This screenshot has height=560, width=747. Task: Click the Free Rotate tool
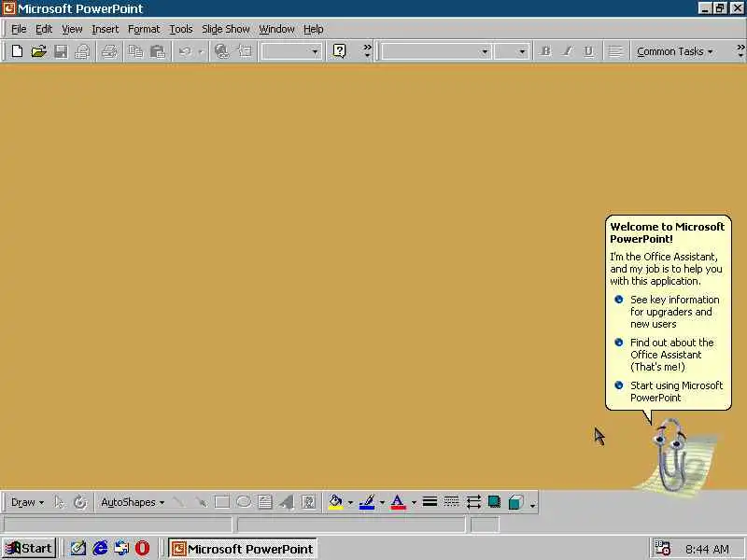tap(80, 502)
